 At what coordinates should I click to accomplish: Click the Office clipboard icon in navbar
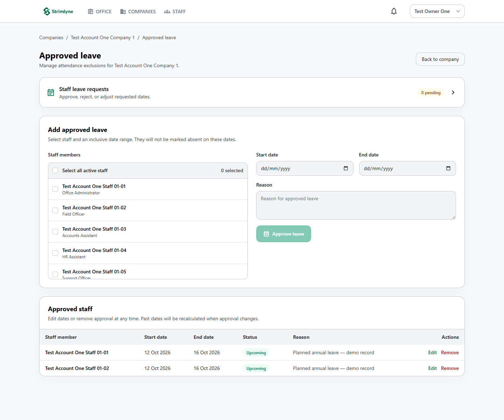click(x=91, y=12)
